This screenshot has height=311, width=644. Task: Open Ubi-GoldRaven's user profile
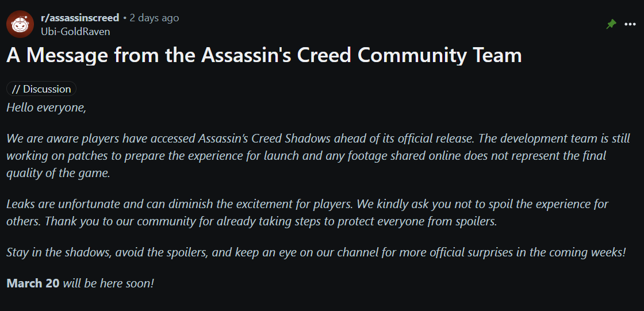pos(75,31)
